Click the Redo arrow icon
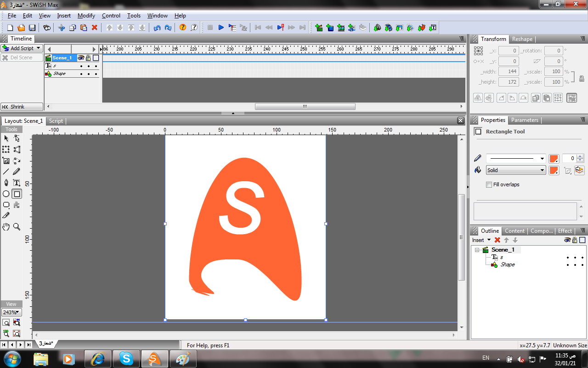 click(x=168, y=28)
